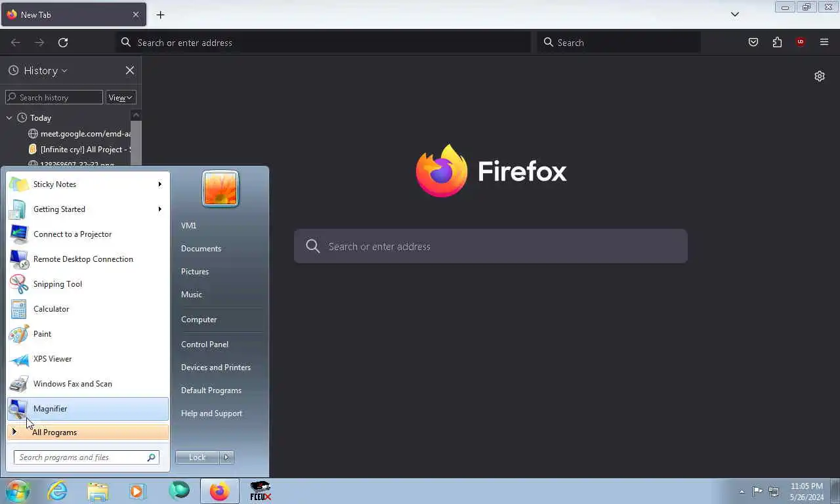Click the uBlock Origin toolbar icon
The height and width of the screenshot is (504, 840).
[800, 43]
